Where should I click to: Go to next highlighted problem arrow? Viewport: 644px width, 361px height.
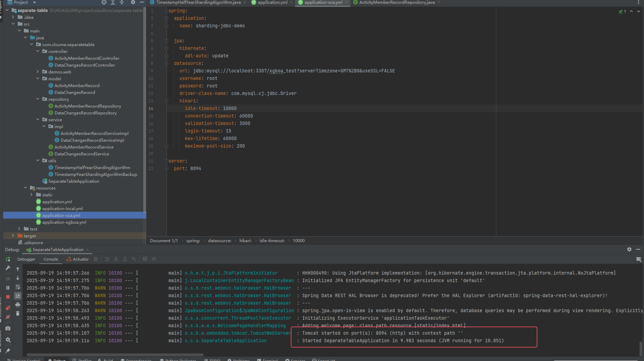[x=639, y=11]
